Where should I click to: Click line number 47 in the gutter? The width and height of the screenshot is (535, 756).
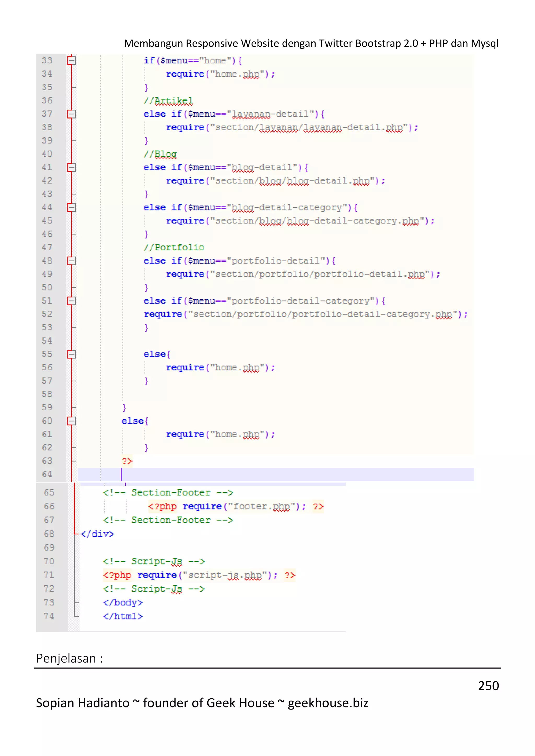(47, 247)
